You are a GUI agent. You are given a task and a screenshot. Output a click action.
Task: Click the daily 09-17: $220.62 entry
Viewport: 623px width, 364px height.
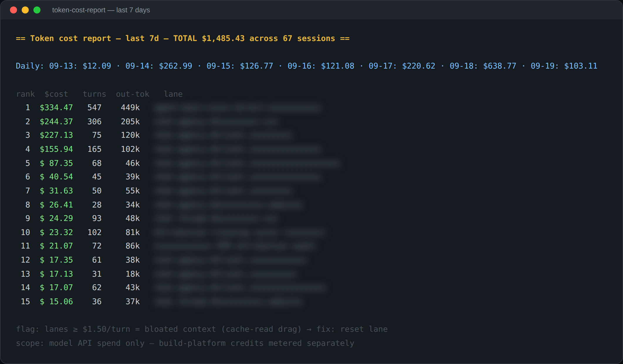pyautogui.click(x=402, y=66)
